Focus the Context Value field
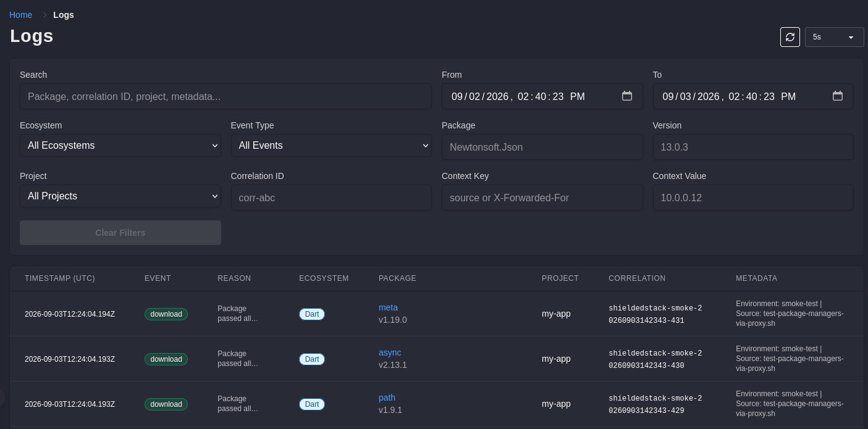The image size is (868, 429). point(753,198)
